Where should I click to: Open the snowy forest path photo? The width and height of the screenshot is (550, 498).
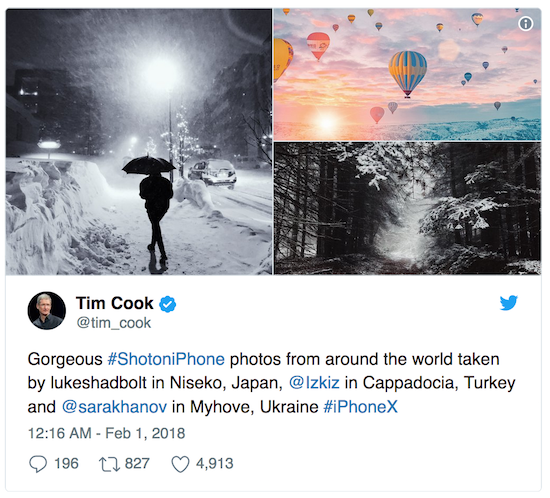click(407, 208)
